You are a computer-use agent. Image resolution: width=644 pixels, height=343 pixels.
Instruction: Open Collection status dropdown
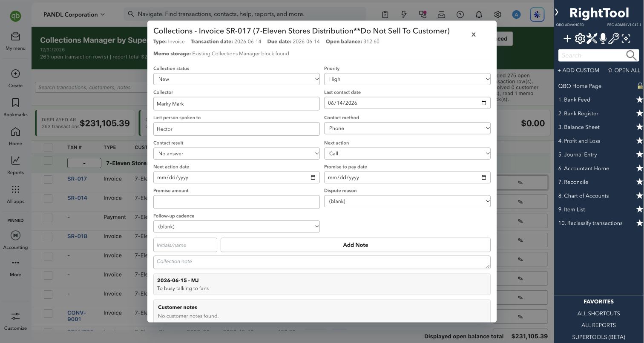[236, 79]
